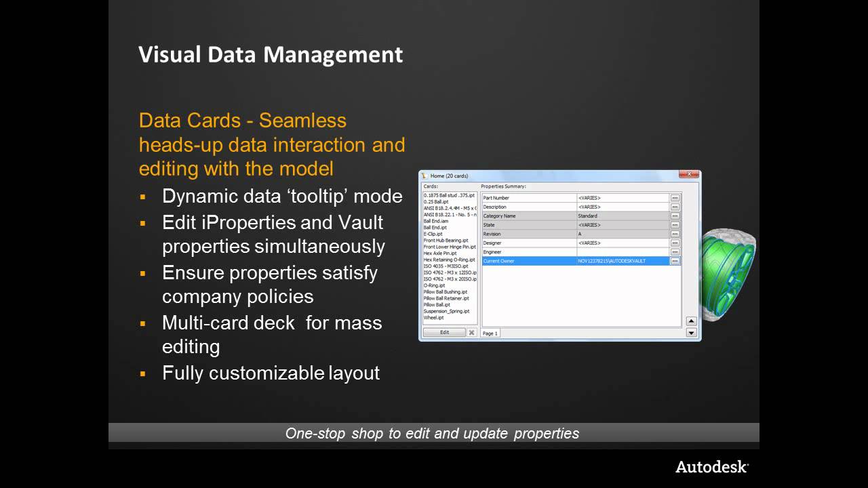Select the ANSI B18.22.1 - No. 5 card
This screenshot has width=868, height=488.
450,214
